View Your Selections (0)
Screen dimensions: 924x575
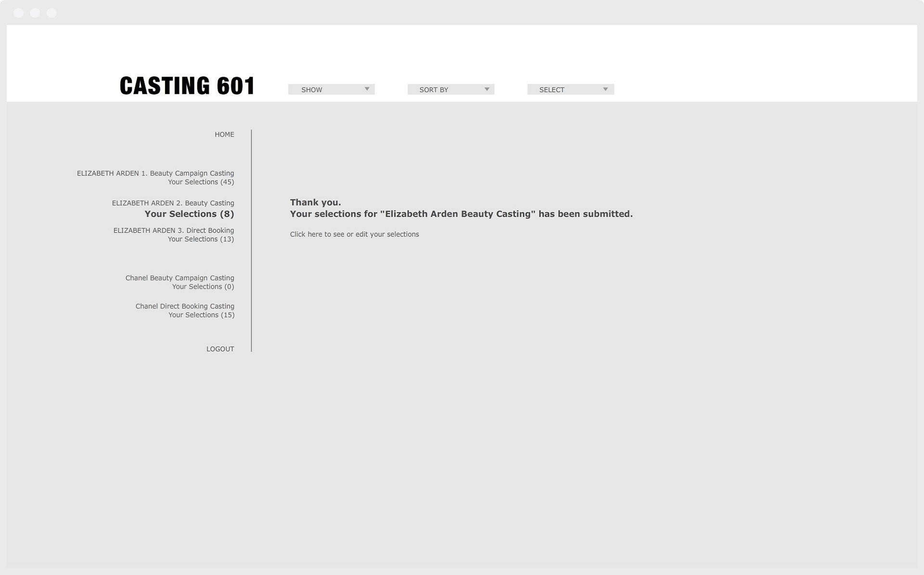pos(203,287)
